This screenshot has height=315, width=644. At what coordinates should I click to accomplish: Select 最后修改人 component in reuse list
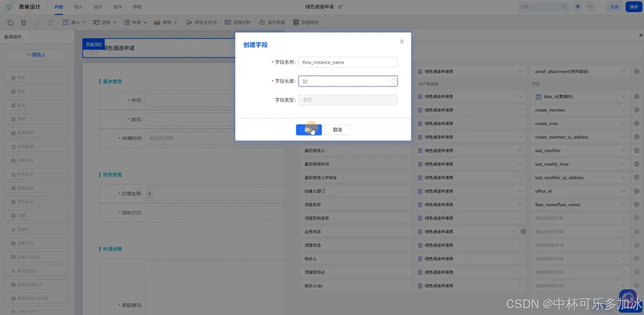point(36,270)
